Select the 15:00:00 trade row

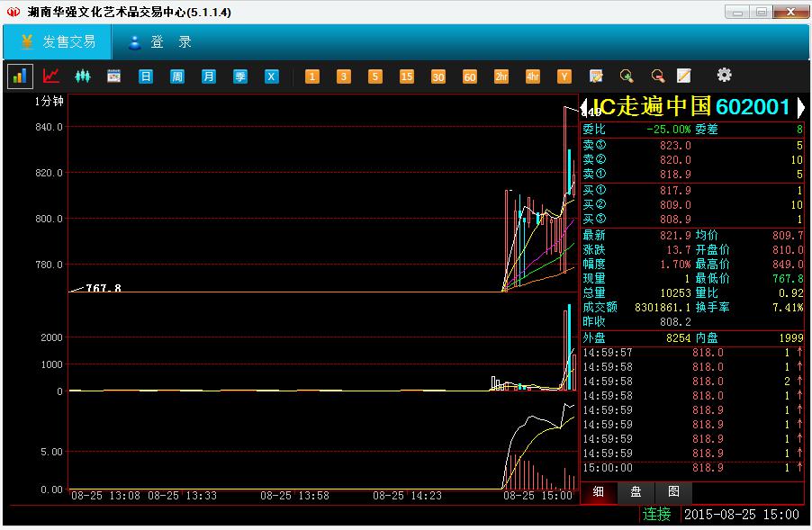(692, 468)
